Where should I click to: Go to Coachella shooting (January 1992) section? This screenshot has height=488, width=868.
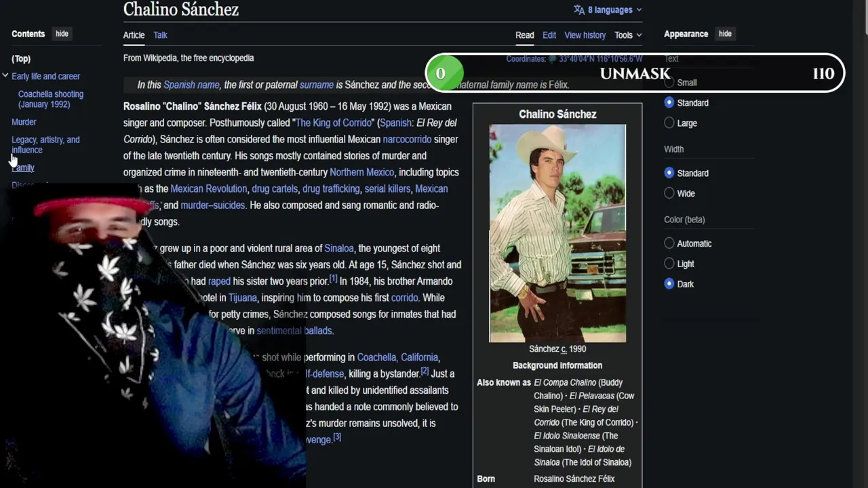pos(51,99)
